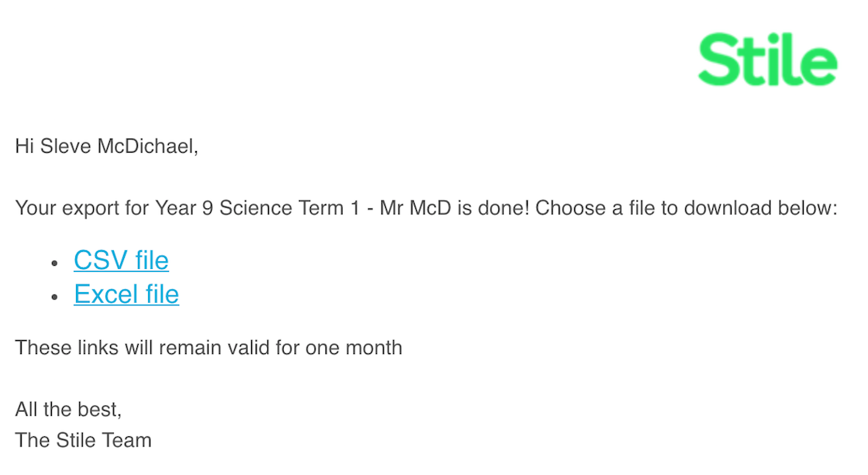The image size is (868, 475).
Task: Click the word 'file' in Excel link
Action: (x=162, y=294)
